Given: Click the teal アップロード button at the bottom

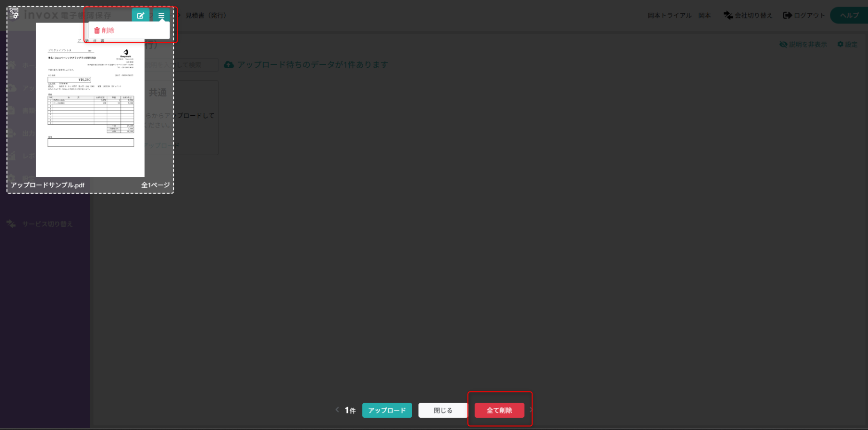Looking at the screenshot, I should (x=387, y=410).
